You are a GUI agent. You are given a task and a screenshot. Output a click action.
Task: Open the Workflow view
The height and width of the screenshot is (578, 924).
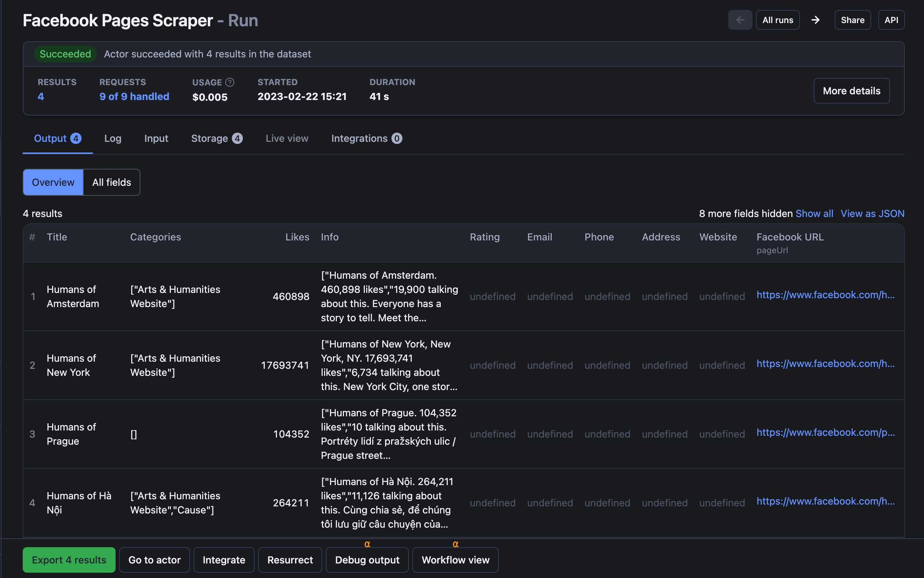point(455,560)
